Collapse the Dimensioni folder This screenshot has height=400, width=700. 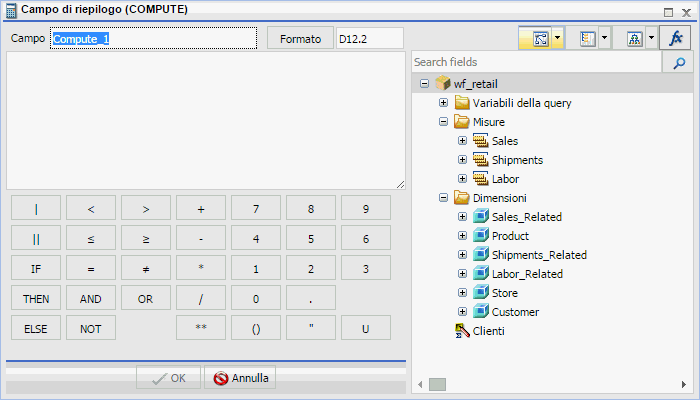[x=443, y=197]
